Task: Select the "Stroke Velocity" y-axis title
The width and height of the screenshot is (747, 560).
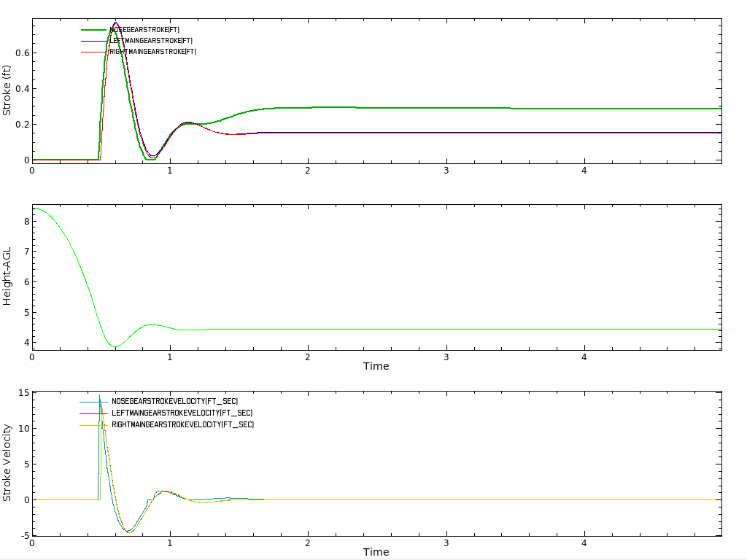Action: coord(7,464)
